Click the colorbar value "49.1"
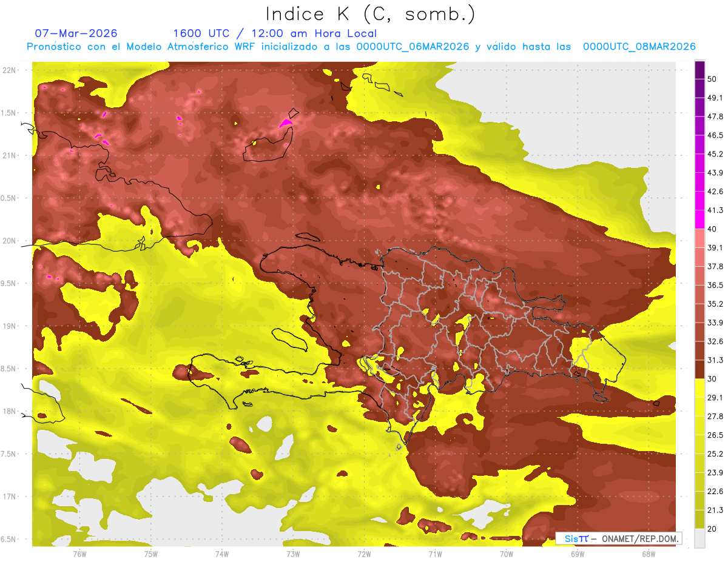This screenshot has width=728, height=562. pos(715,98)
